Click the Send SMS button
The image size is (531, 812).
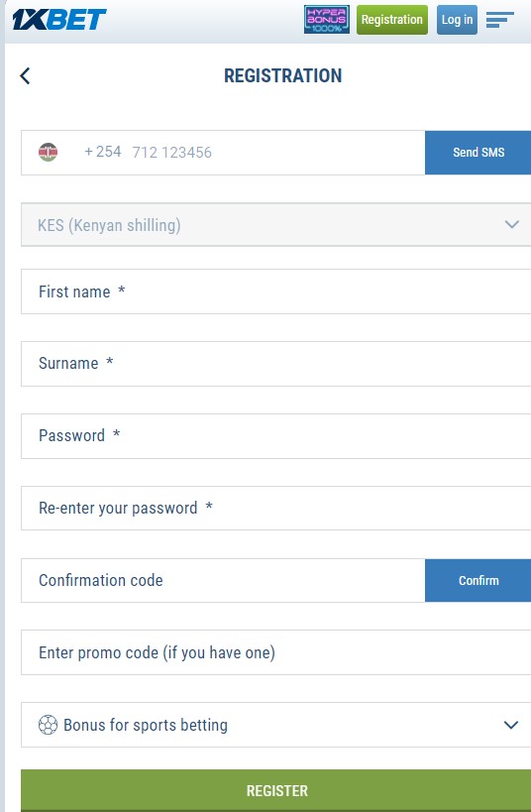478,153
